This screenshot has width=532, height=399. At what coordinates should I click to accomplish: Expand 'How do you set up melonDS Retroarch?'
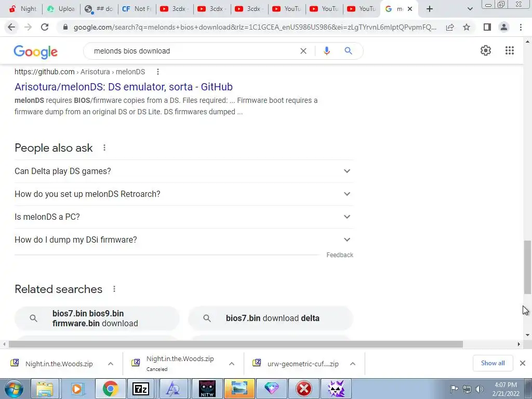click(x=183, y=194)
